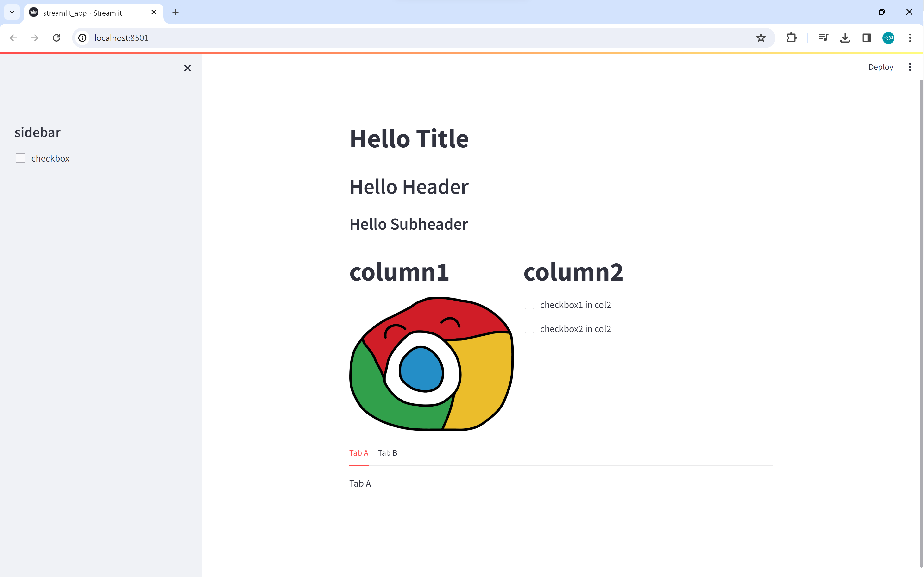Open the media controls icon

point(823,38)
